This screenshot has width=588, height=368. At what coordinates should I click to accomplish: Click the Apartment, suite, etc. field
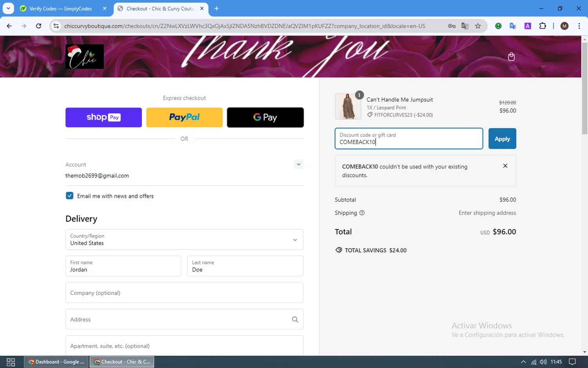point(184,346)
